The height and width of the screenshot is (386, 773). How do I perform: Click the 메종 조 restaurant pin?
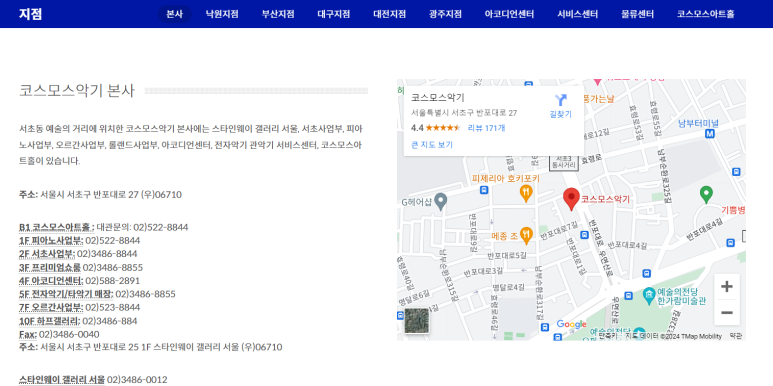click(527, 236)
